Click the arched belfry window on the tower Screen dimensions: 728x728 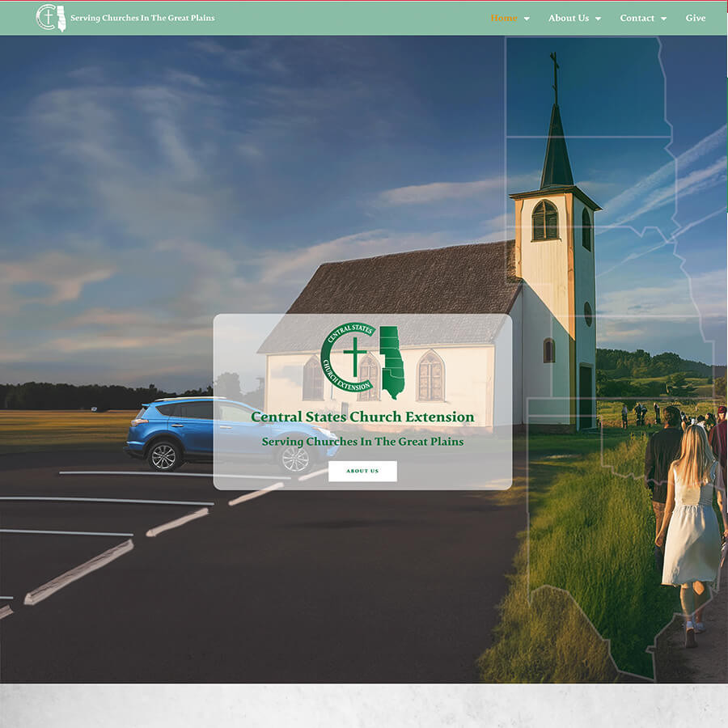click(544, 220)
